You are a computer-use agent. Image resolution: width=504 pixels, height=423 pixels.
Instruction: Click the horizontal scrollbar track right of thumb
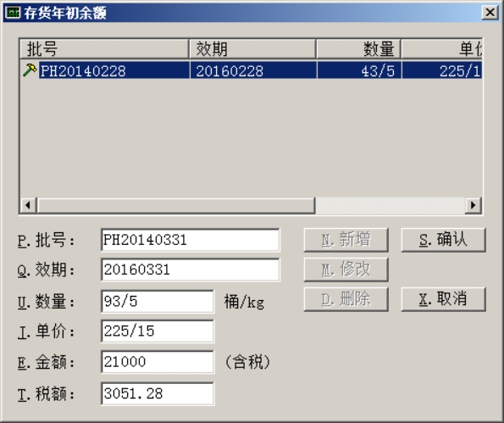(x=390, y=205)
